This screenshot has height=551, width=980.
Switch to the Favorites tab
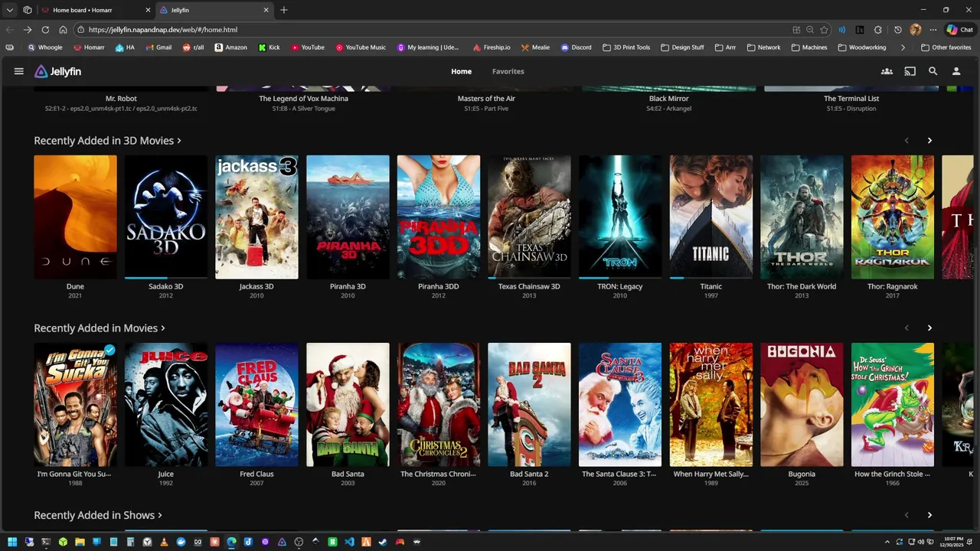pos(508,71)
